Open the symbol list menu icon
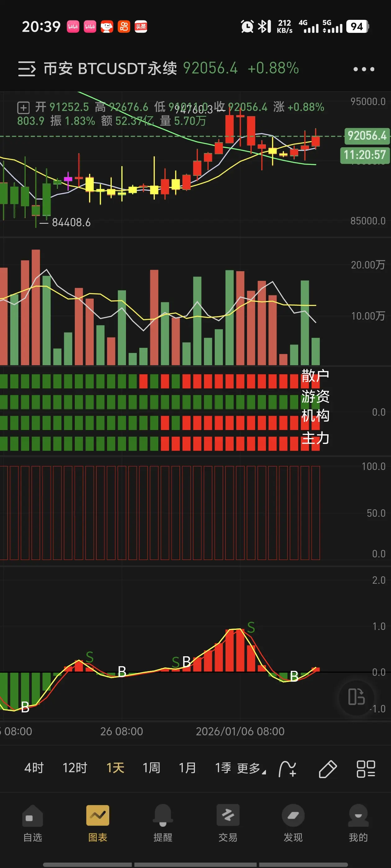This screenshot has width=391, height=868. coord(27,69)
